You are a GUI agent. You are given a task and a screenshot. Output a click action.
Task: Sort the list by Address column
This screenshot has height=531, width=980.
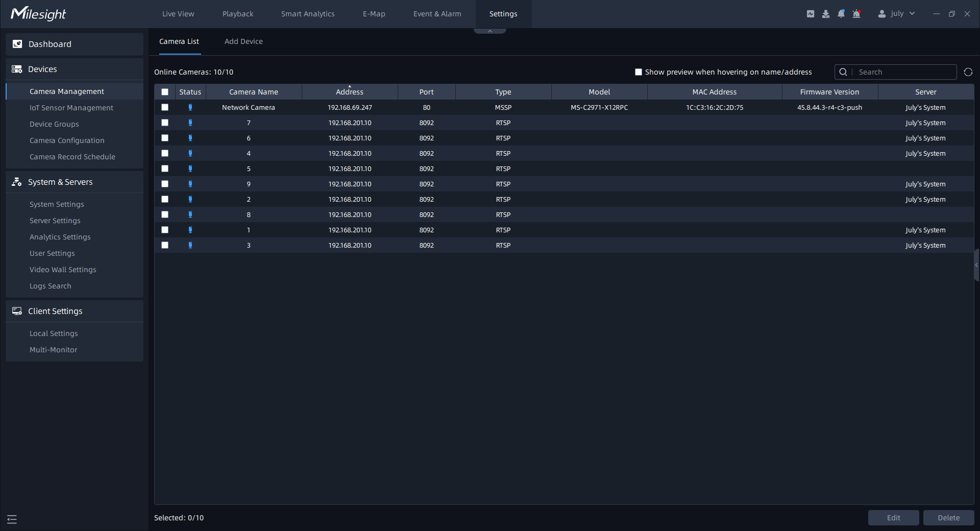pyautogui.click(x=350, y=92)
